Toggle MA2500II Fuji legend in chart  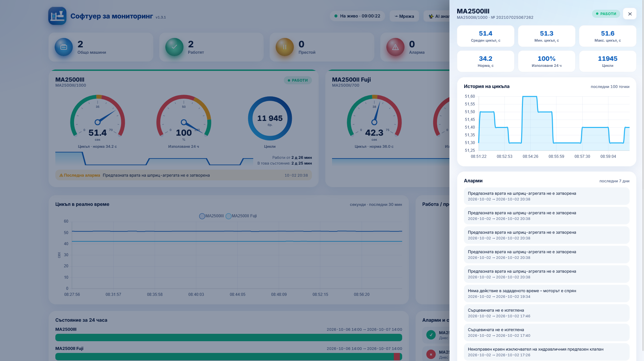pos(241,216)
